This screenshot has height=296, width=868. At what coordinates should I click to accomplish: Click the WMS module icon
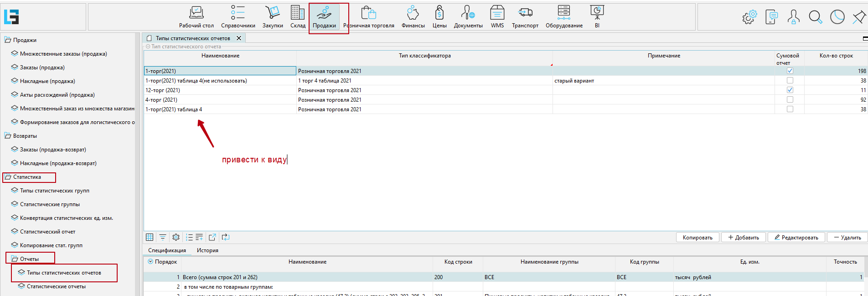(x=497, y=17)
